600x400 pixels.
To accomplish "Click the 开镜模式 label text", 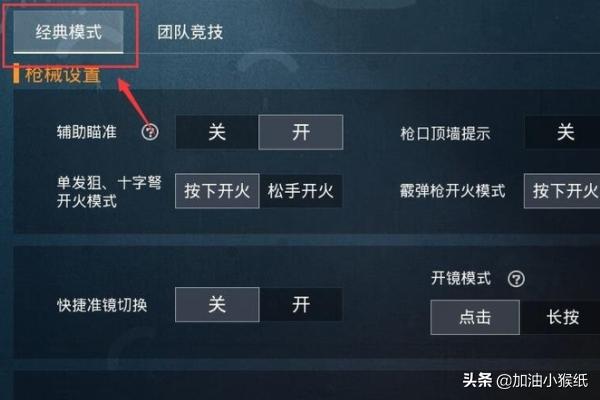I will [461, 278].
